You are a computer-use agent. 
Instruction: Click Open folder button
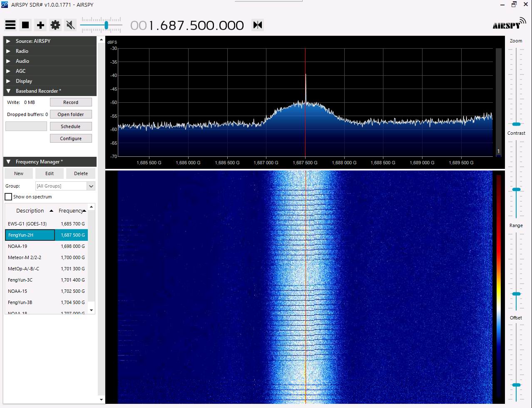point(71,114)
